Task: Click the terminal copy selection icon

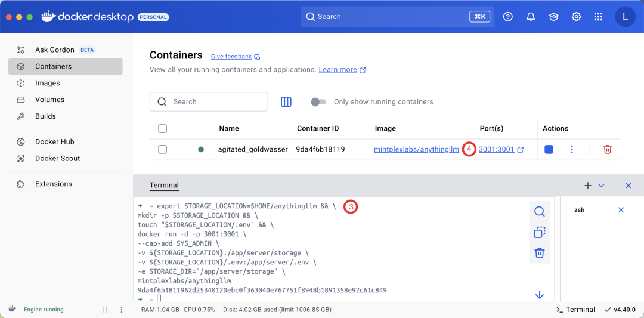Action: (x=539, y=232)
